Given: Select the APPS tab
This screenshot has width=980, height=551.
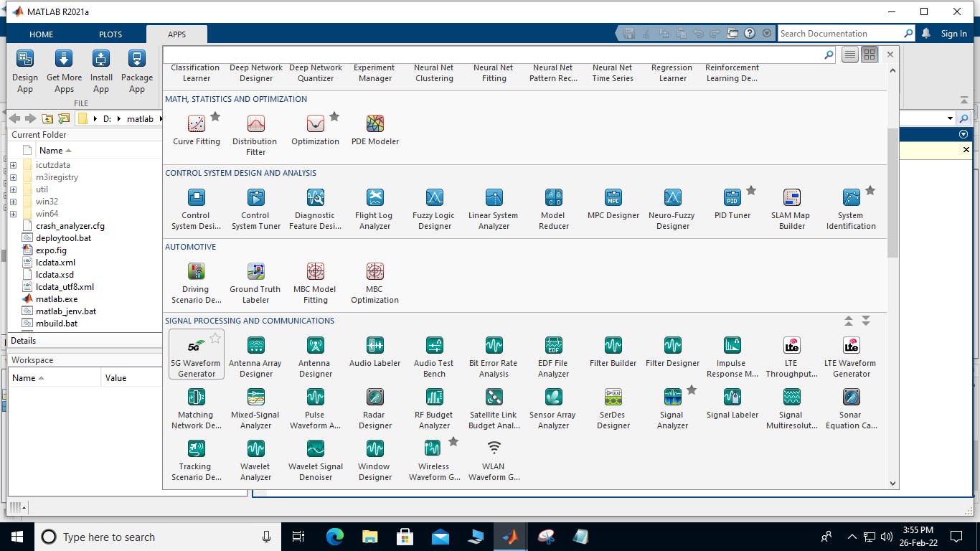Looking at the screenshot, I should [x=176, y=34].
